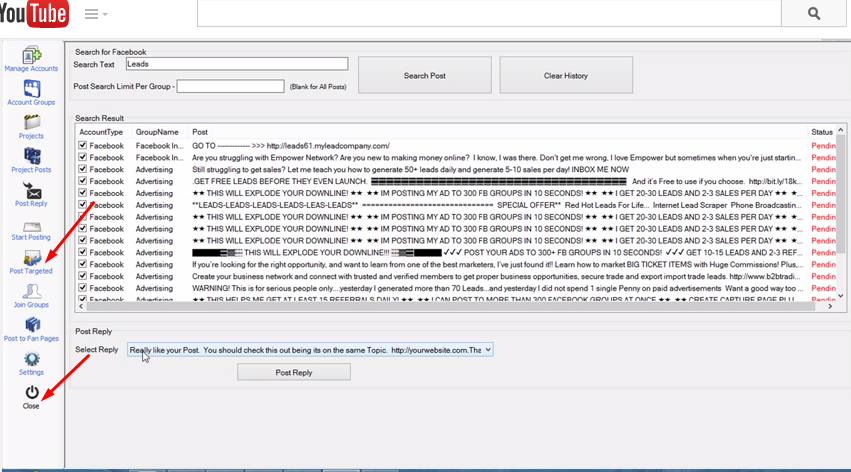Screen dimensions: 851x472
Task: Click the horizontal scrollbar thumb in results
Action: [x=450, y=307]
